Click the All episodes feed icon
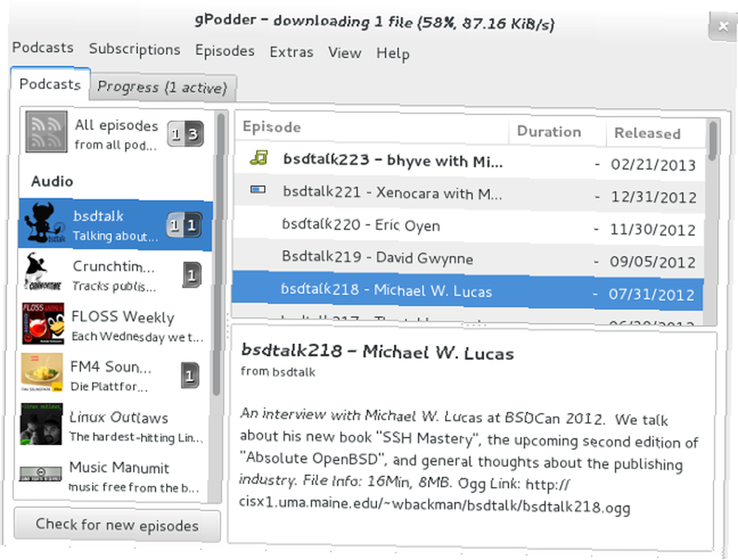738x560 pixels. tap(46, 132)
